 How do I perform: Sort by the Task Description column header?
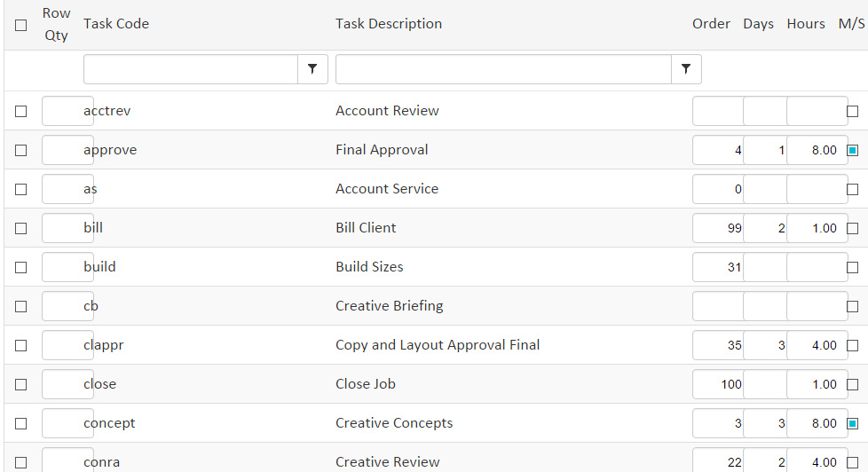point(389,24)
